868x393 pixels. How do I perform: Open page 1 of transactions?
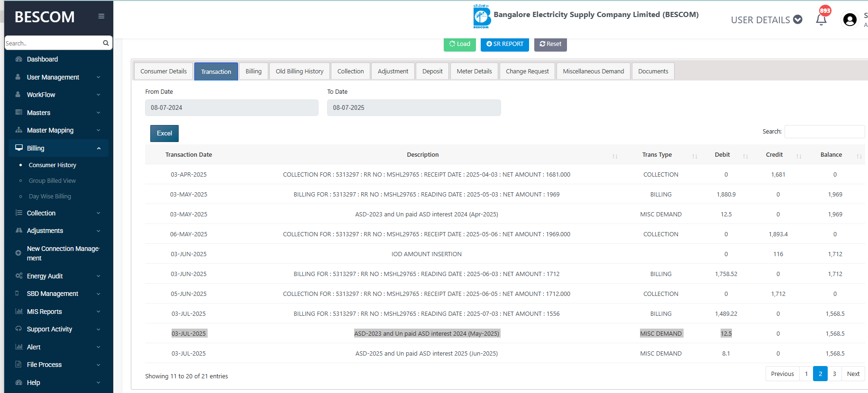[x=806, y=374]
